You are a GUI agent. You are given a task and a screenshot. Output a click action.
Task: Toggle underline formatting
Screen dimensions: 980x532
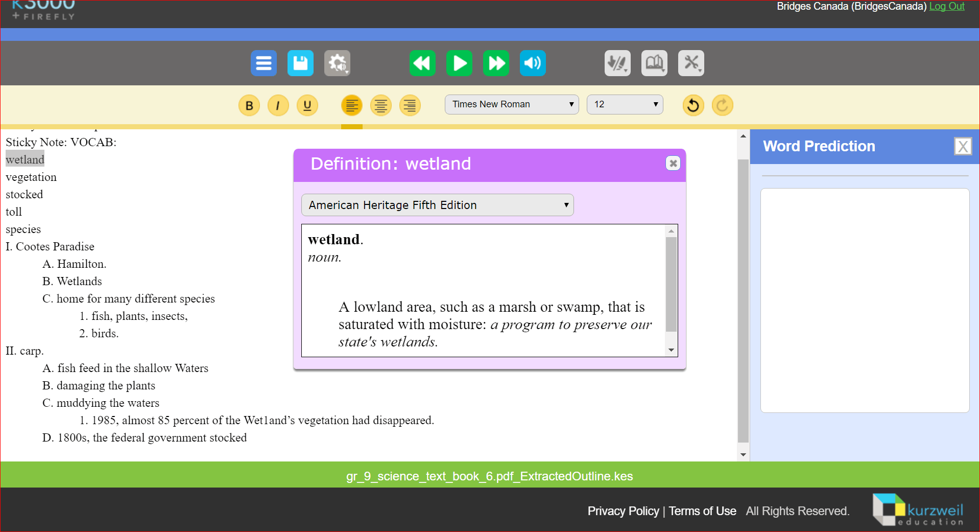(307, 106)
